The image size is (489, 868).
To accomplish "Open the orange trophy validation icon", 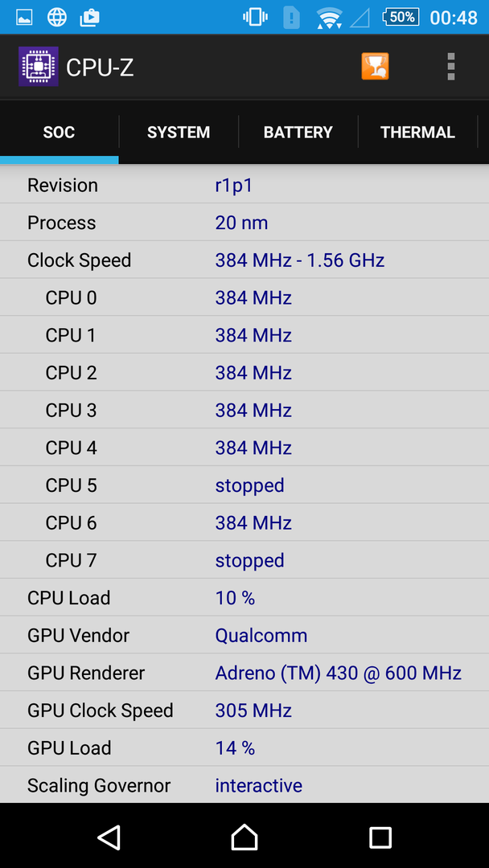I will tap(375, 68).
